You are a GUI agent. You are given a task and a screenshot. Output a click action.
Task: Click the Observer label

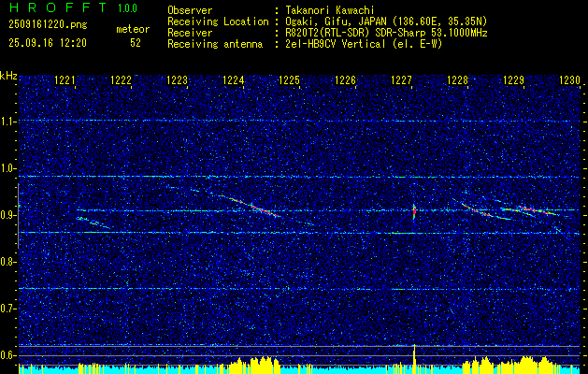pos(190,10)
